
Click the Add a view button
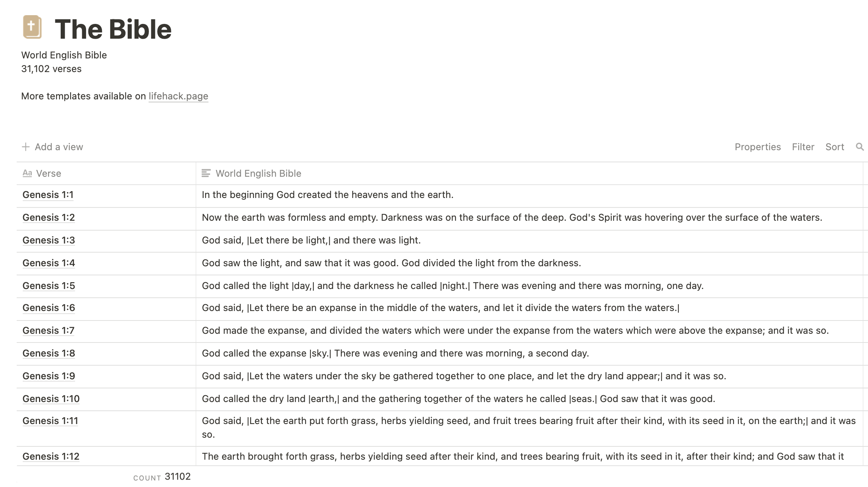[52, 147]
